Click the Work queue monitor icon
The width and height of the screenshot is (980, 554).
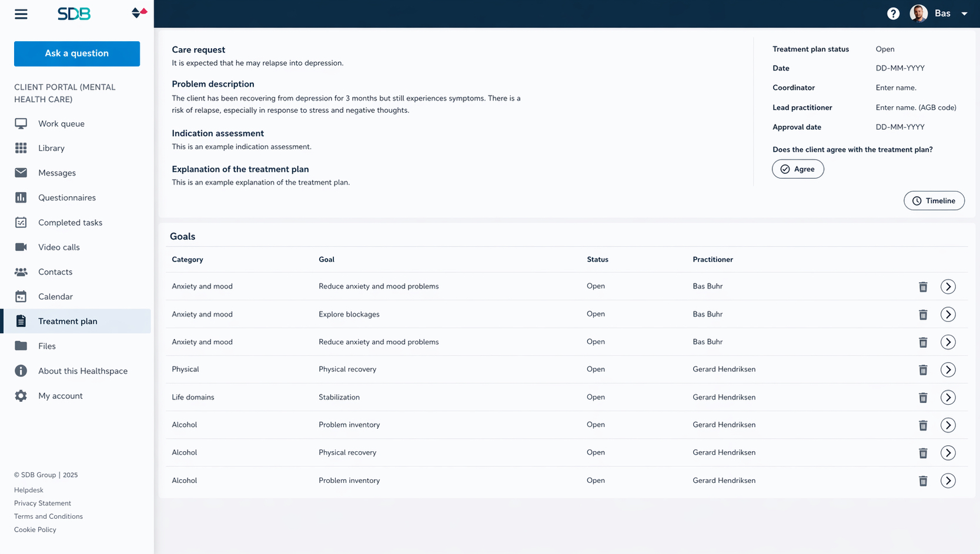click(21, 124)
